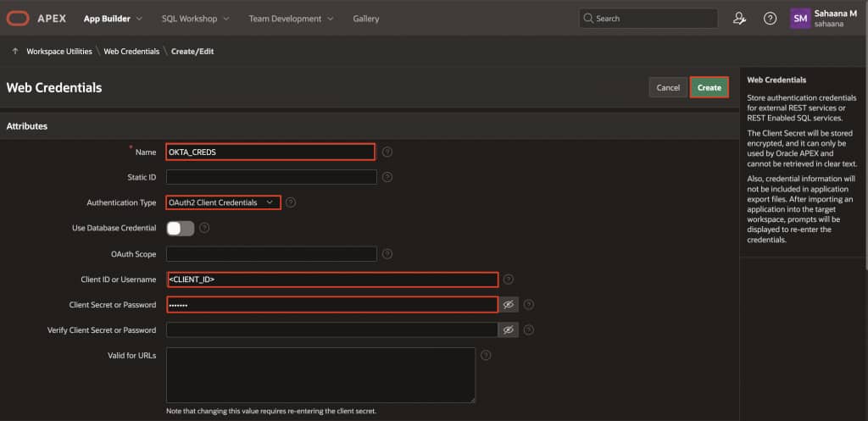Expand the SQL Workshop menu arrow
Viewport: 868px width, 421px height.
(x=225, y=19)
